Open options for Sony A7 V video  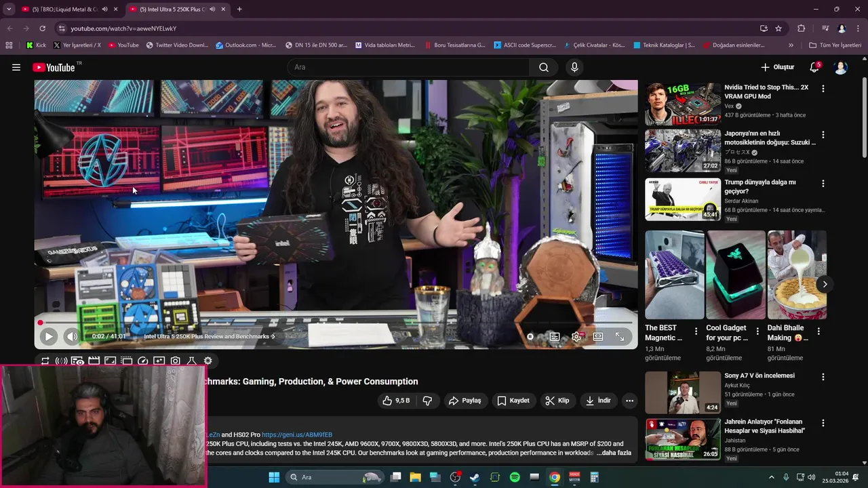(823, 377)
